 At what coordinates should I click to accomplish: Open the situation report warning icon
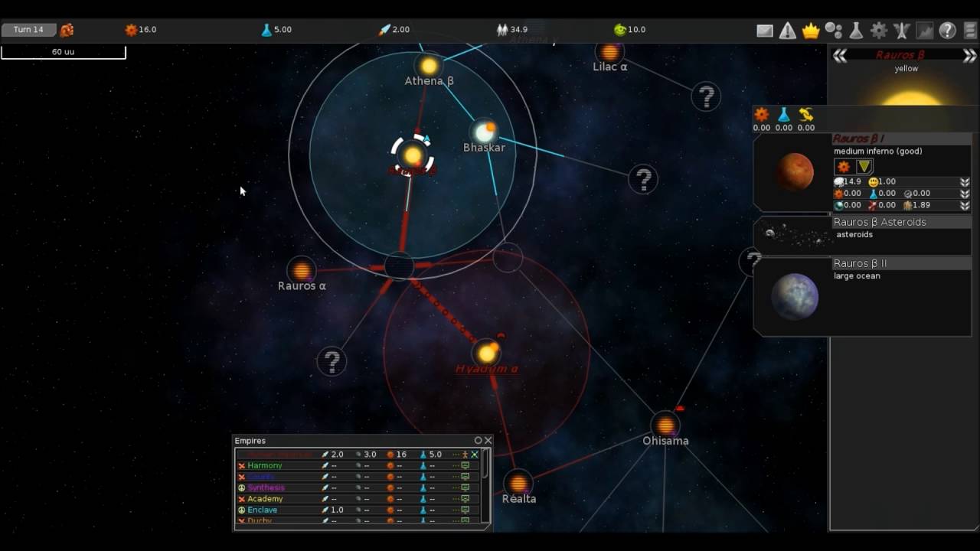coord(788,31)
